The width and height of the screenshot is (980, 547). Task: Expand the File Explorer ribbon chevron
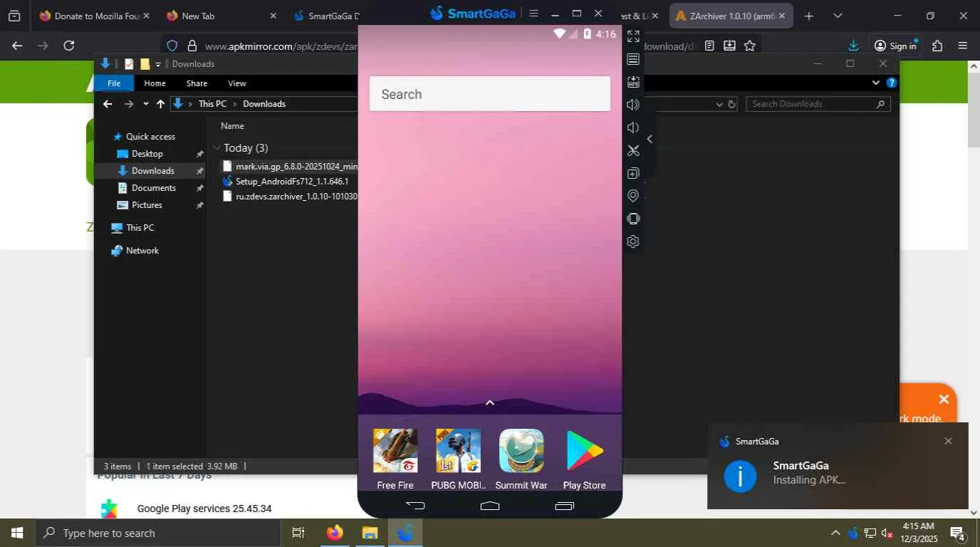[876, 83]
